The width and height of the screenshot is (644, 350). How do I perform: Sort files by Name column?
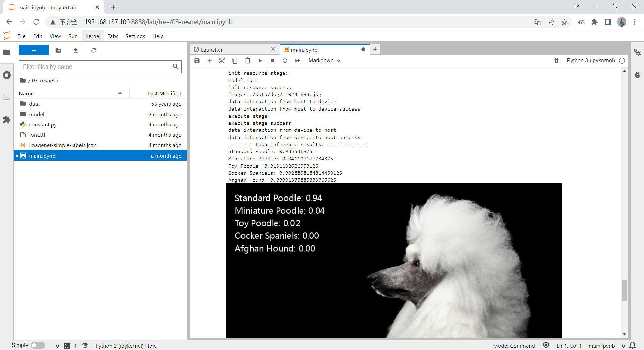pos(71,93)
